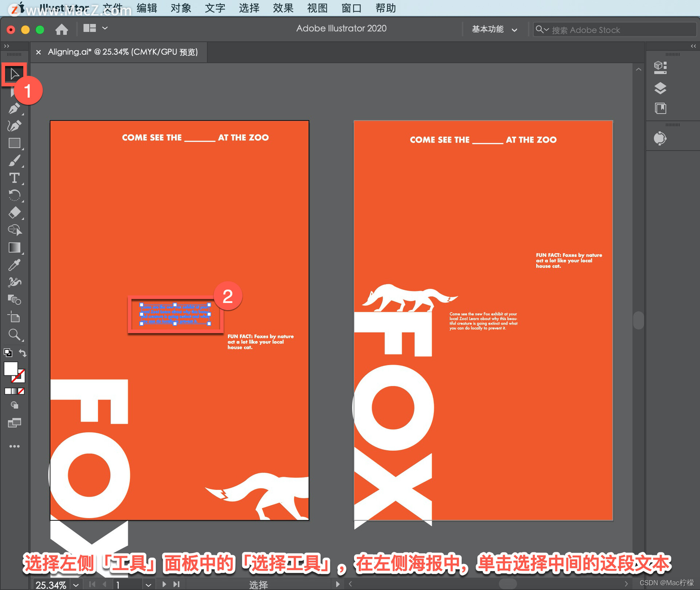Select the Eyedropper tool

14,265
